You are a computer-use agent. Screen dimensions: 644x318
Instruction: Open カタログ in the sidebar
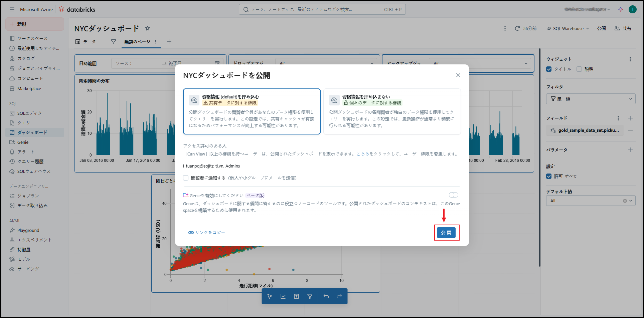[35, 58]
